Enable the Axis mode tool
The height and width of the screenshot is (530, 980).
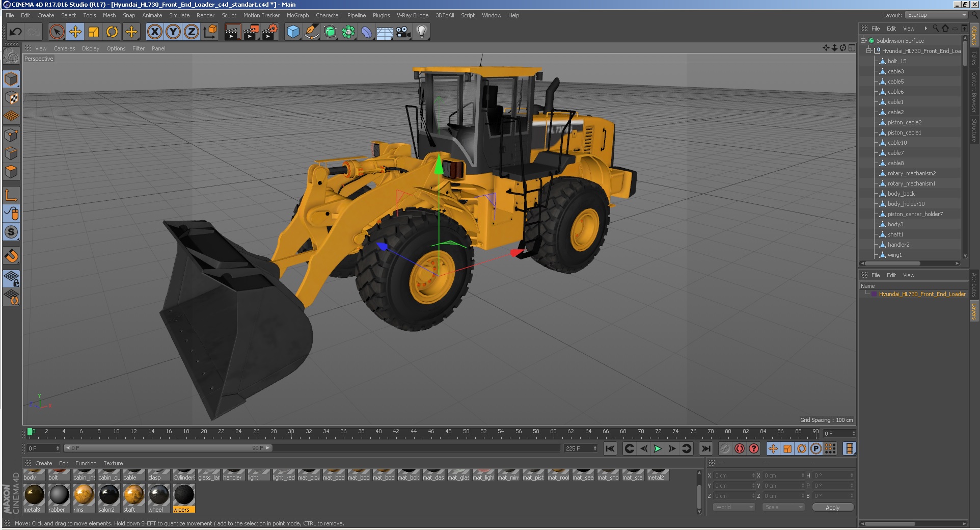pyautogui.click(x=11, y=195)
